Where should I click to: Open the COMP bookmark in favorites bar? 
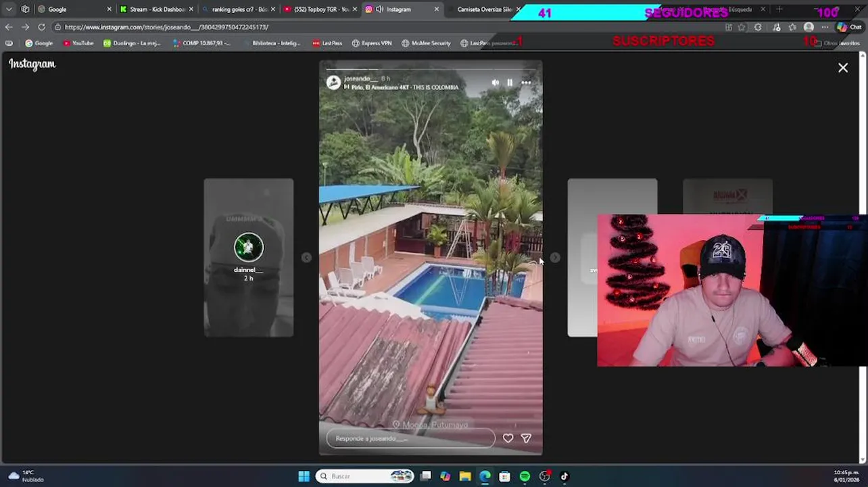tap(201, 43)
